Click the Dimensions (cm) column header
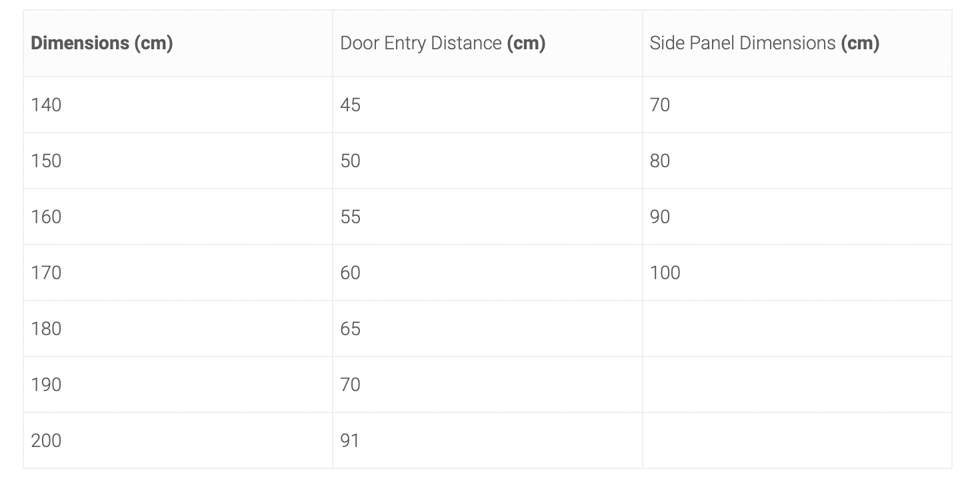The width and height of the screenshot is (980, 477). tap(102, 43)
